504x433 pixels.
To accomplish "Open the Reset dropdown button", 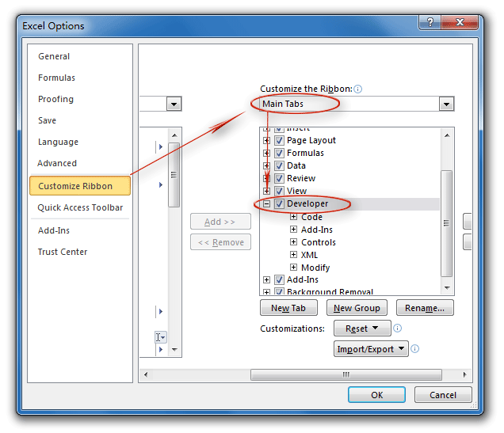I will point(362,328).
